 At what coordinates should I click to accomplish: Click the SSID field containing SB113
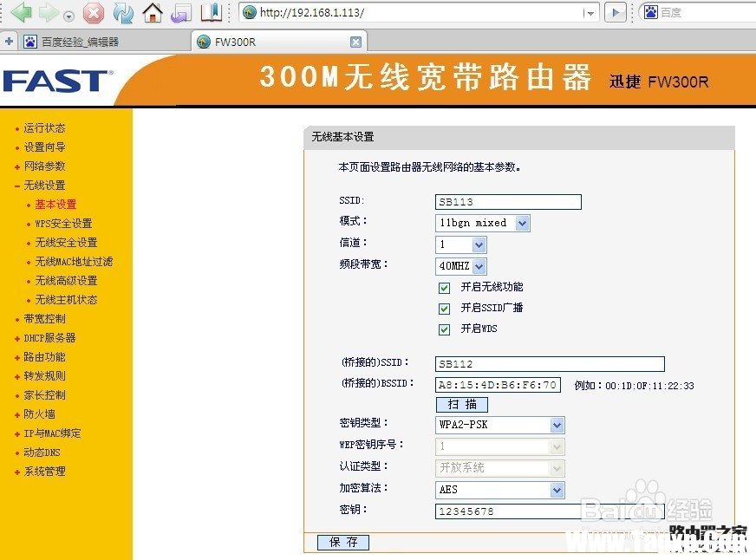508,202
